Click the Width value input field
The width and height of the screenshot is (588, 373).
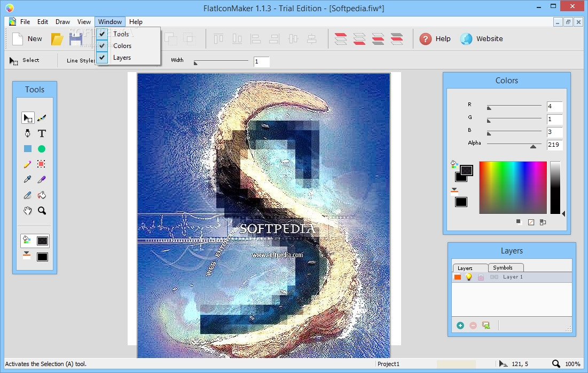point(261,62)
